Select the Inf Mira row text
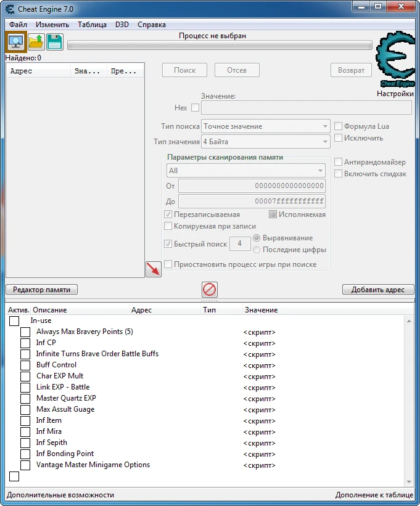Viewport: 420px width, 506px height. [49, 431]
